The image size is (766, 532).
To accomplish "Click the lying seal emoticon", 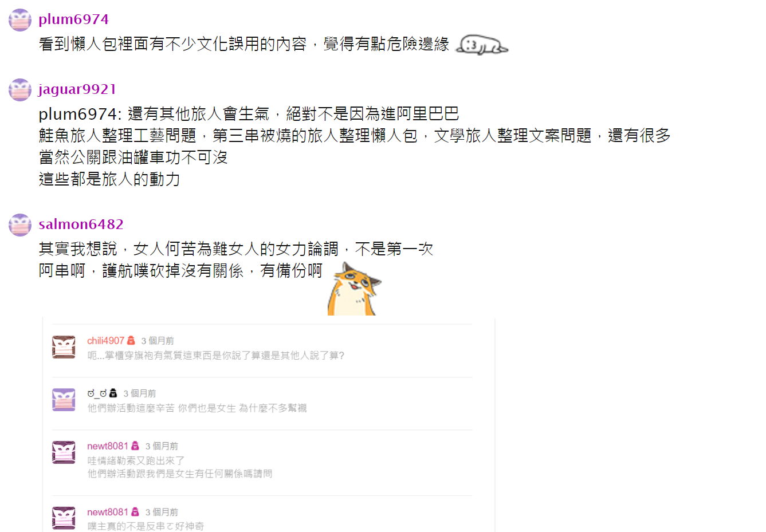I will pos(482,44).
